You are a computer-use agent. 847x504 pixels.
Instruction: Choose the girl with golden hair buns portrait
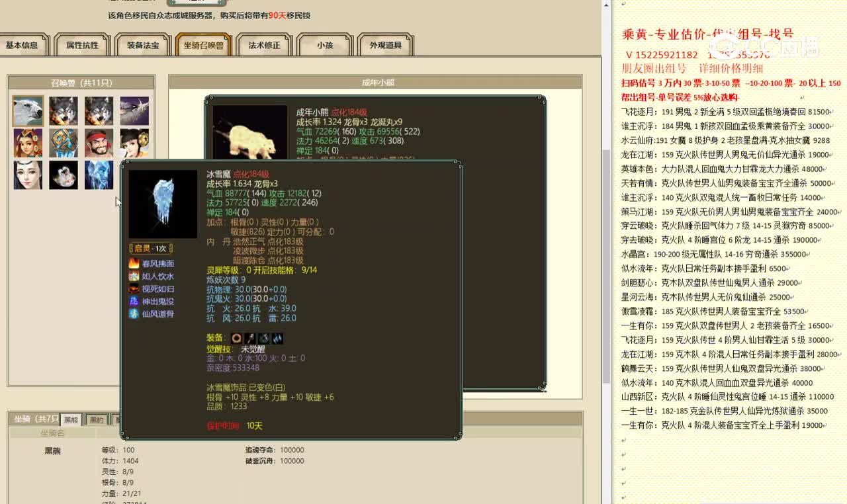pos(134,143)
